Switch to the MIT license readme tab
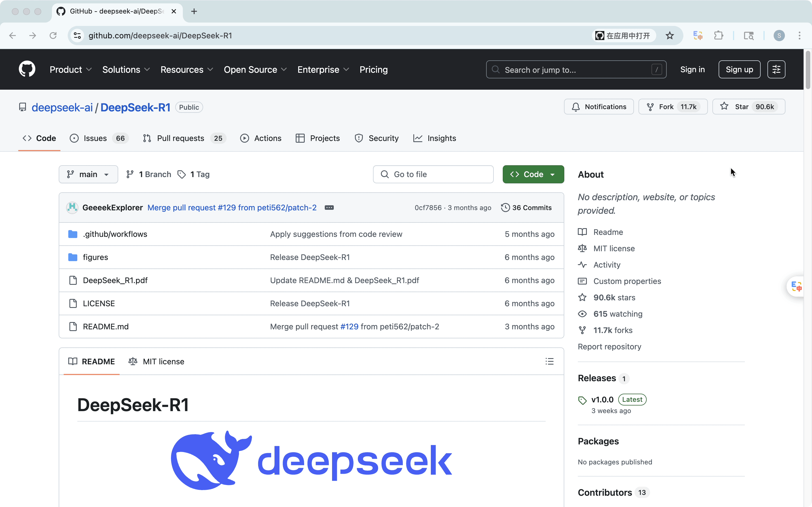The width and height of the screenshot is (812, 507). click(156, 361)
